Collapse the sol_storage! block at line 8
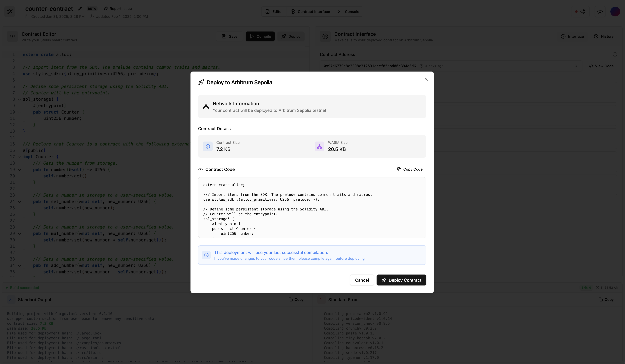This screenshot has height=364, width=625. 19,99
